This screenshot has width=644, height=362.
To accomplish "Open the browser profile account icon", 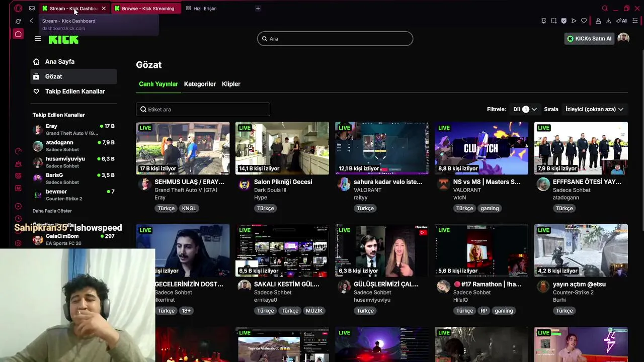I will (x=598, y=21).
